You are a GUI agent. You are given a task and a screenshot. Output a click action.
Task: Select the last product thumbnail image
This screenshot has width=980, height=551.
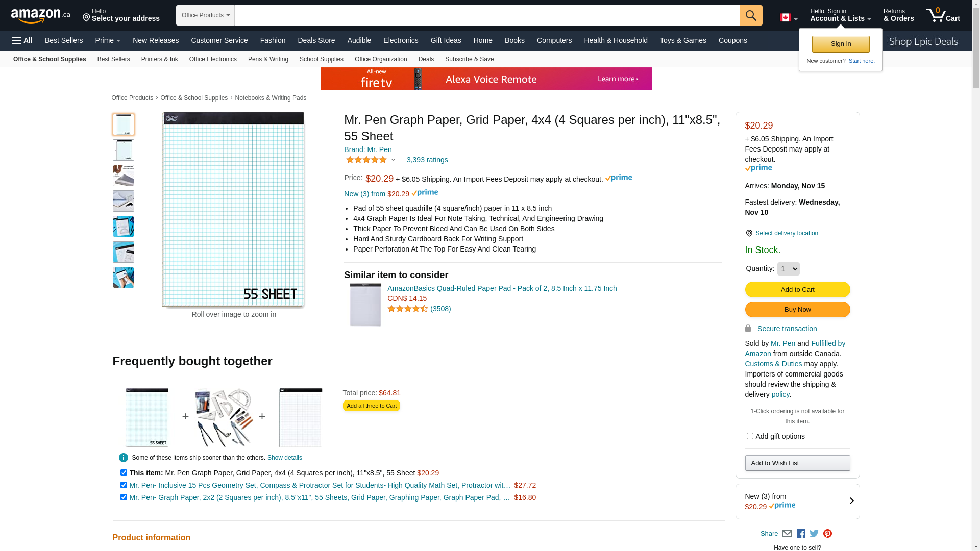point(124,278)
